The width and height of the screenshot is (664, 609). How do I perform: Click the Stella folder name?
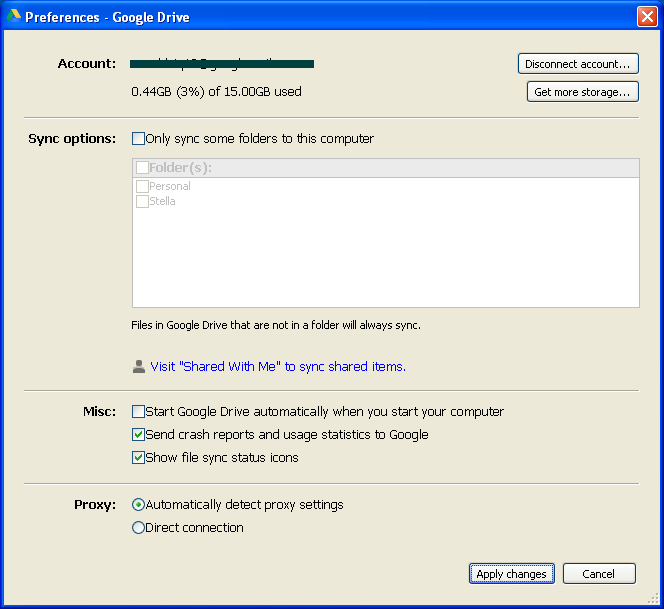pyautogui.click(x=162, y=201)
